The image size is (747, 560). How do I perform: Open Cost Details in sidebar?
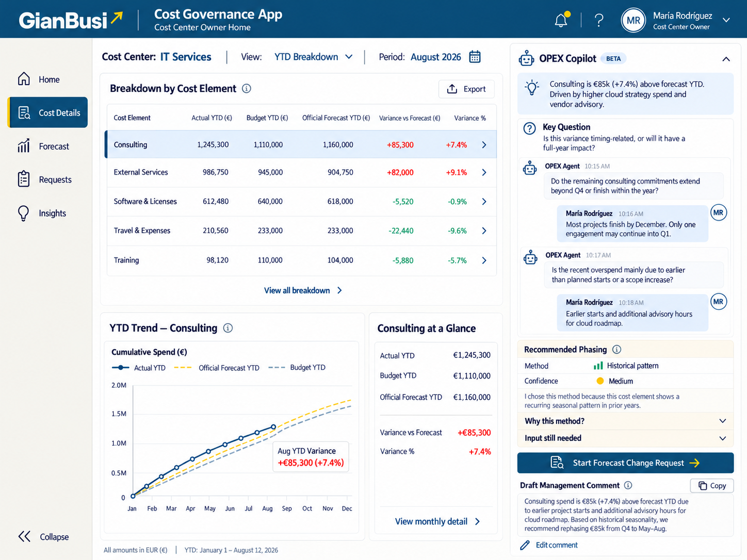pyautogui.click(x=47, y=112)
